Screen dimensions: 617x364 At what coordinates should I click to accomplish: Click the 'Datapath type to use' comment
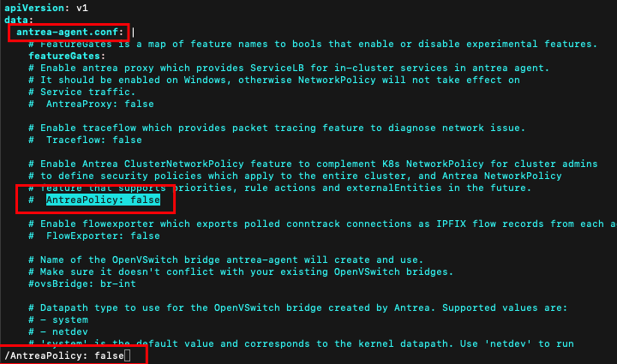click(x=298, y=307)
